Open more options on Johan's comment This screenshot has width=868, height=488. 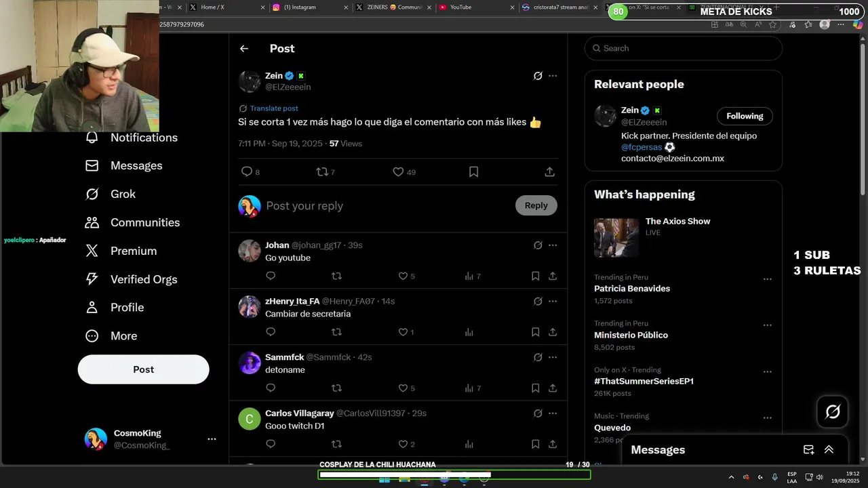(x=553, y=245)
